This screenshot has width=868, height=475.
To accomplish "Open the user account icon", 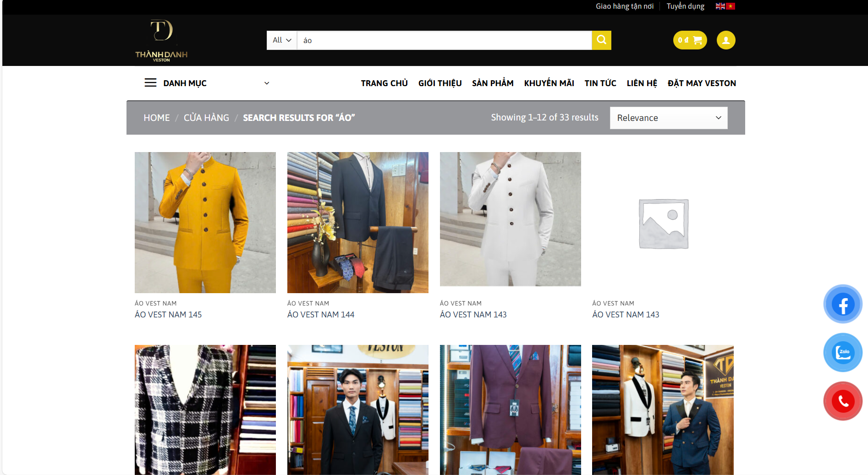I will point(726,40).
